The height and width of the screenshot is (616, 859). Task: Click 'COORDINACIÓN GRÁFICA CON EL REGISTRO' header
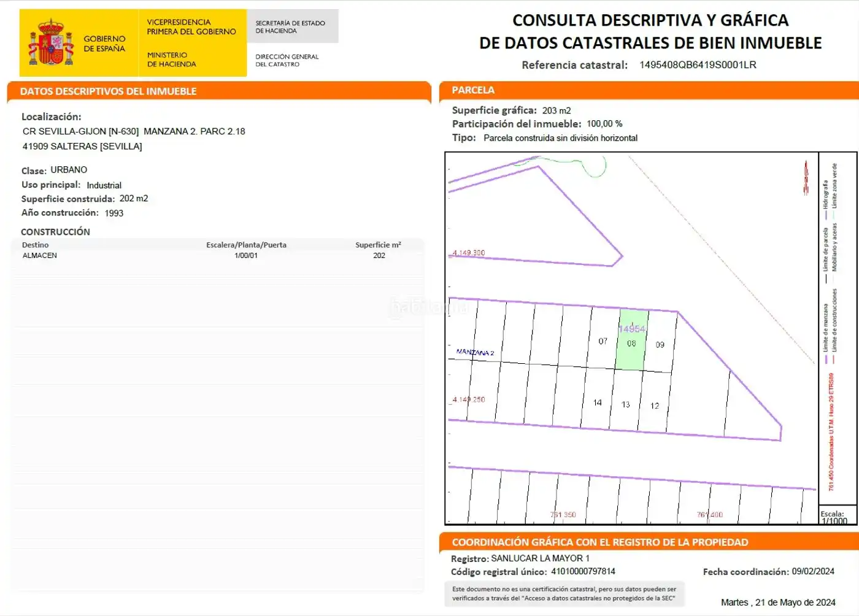(600, 542)
